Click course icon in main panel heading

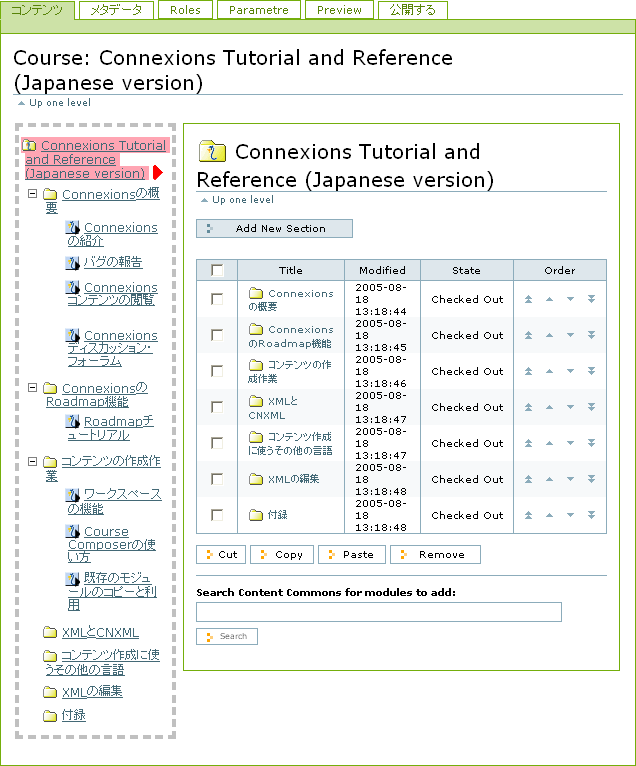tap(212, 151)
